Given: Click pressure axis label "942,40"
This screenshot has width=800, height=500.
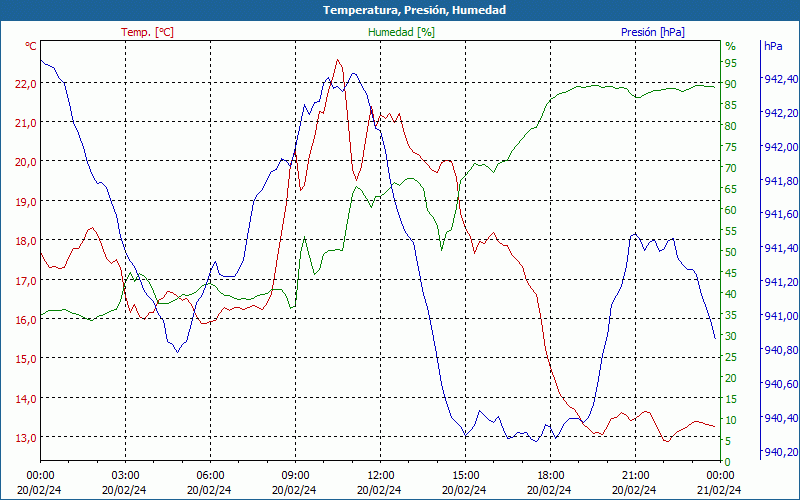Looking at the screenshot, I should click(780, 79).
